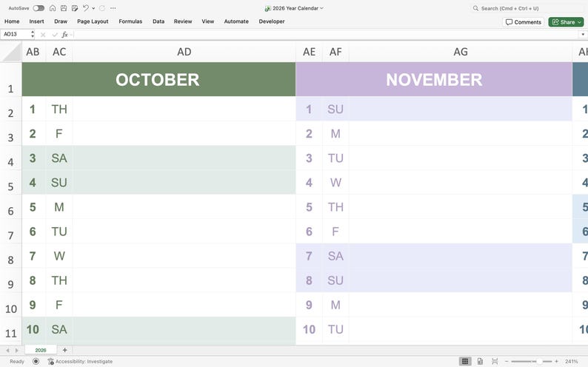Screen dimensions: 588x367
Task: Click November day 1 SU cell
Action: 335,109
